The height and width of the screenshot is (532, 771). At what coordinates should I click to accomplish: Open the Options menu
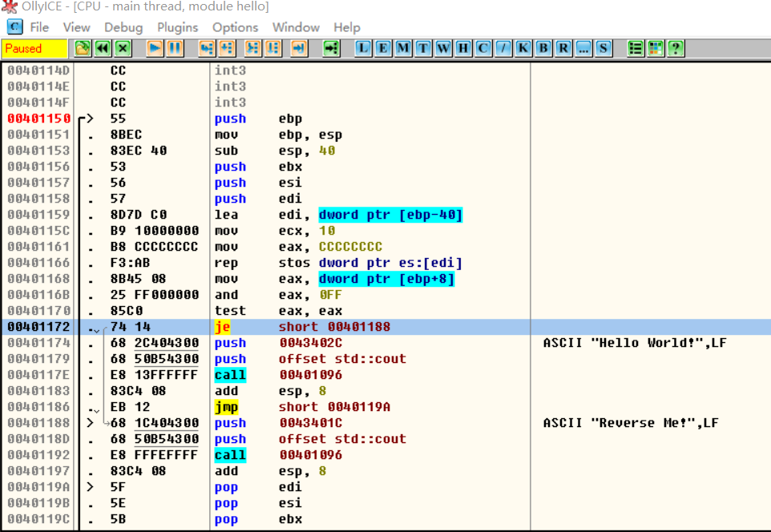[235, 27]
